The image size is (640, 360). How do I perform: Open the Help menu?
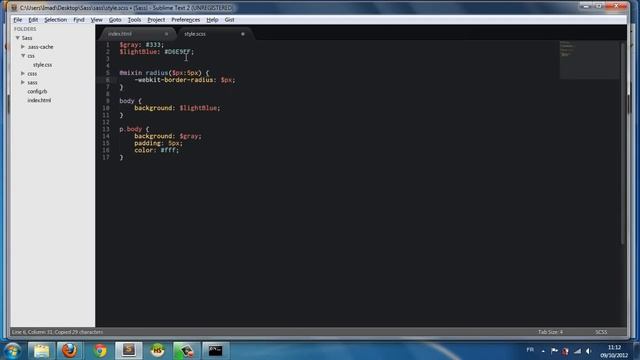click(x=212, y=20)
